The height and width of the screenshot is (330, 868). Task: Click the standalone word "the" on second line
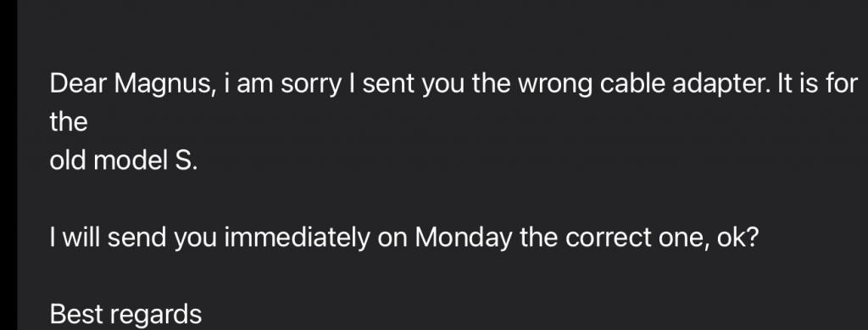tap(68, 122)
